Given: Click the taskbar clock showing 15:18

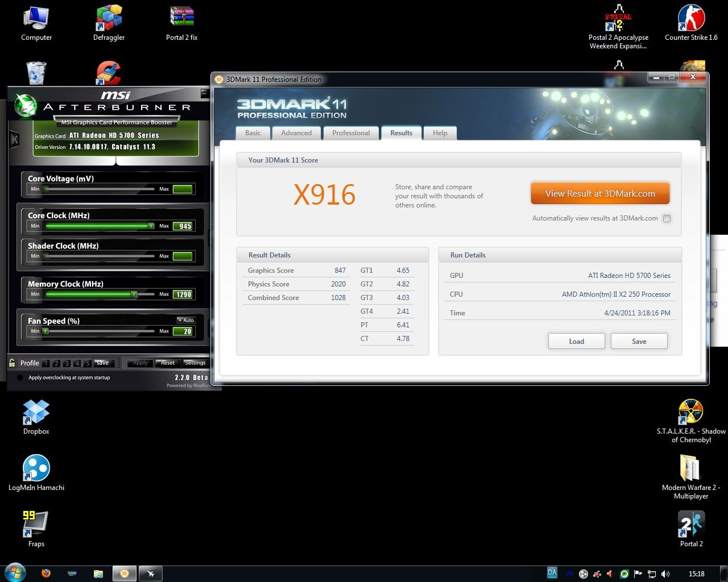Looking at the screenshot, I should (x=696, y=574).
